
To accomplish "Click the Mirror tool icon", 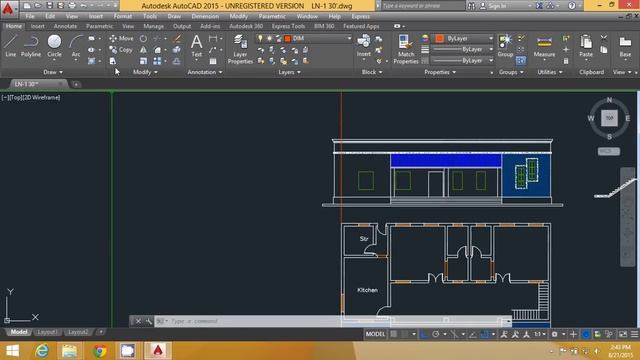I will tap(143, 50).
